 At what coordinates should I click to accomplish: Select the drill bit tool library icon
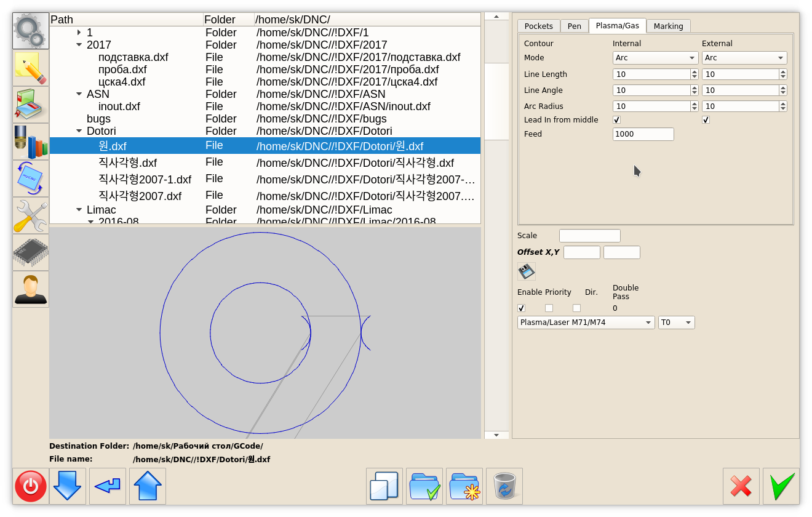tap(31, 142)
